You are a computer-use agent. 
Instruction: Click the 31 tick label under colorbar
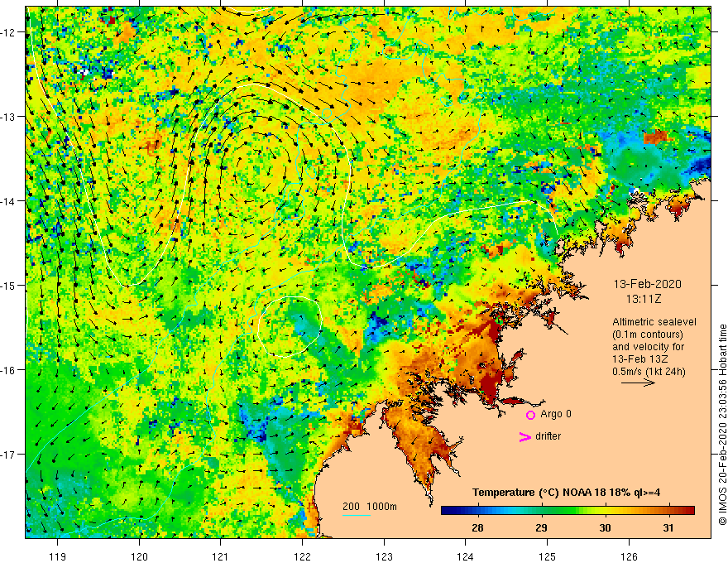[x=668, y=527]
